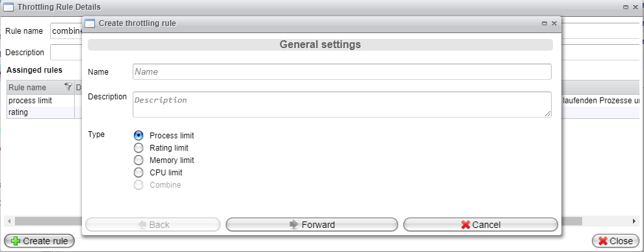Choose CPU limit as rule type
644x252 pixels.
click(x=139, y=173)
